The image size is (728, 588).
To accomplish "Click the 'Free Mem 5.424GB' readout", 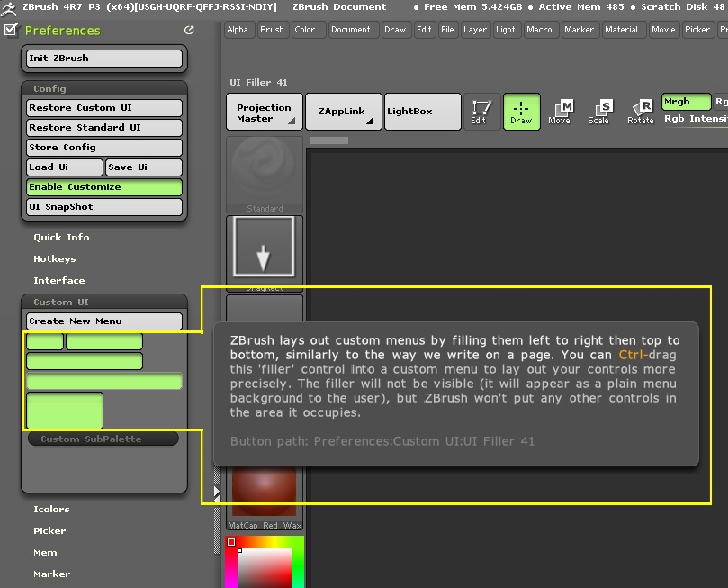I will point(472,7).
